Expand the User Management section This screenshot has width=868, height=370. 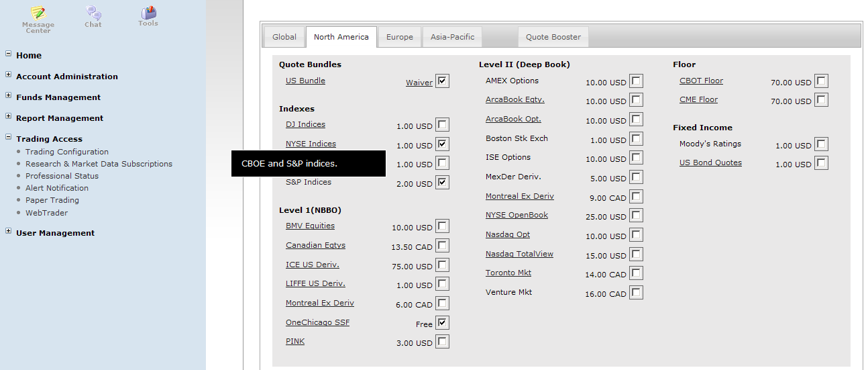8,231
